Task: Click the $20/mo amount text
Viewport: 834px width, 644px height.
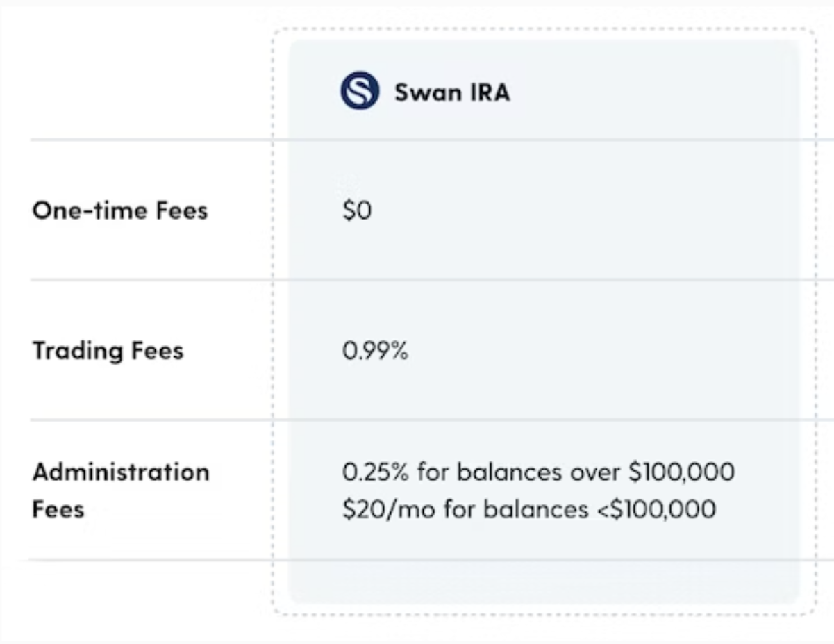Action: click(x=389, y=509)
